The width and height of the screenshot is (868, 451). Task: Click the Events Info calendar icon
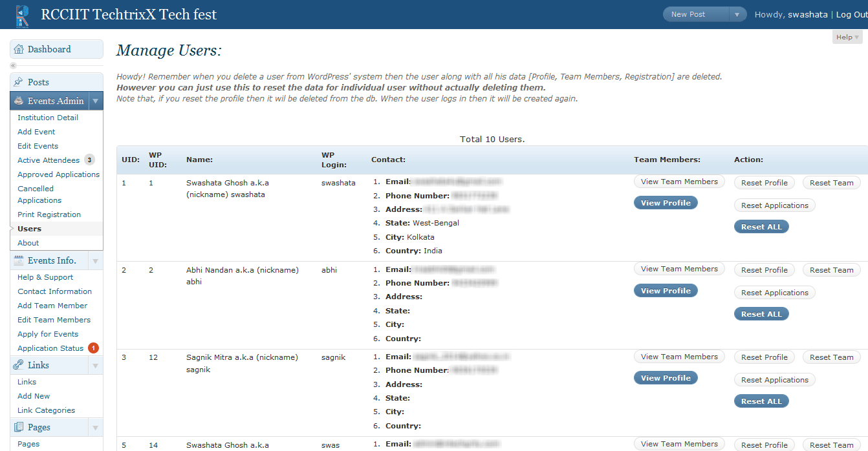tap(19, 260)
